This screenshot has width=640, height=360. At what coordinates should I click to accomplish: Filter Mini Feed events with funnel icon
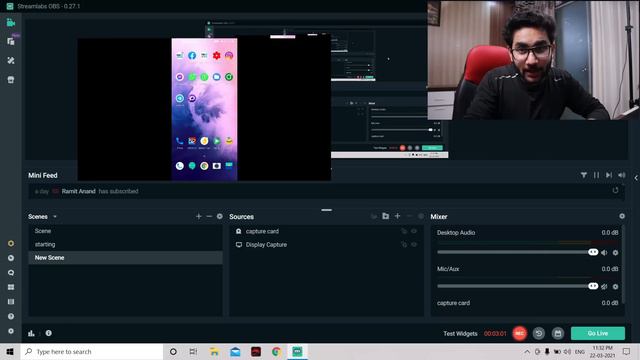(x=584, y=175)
